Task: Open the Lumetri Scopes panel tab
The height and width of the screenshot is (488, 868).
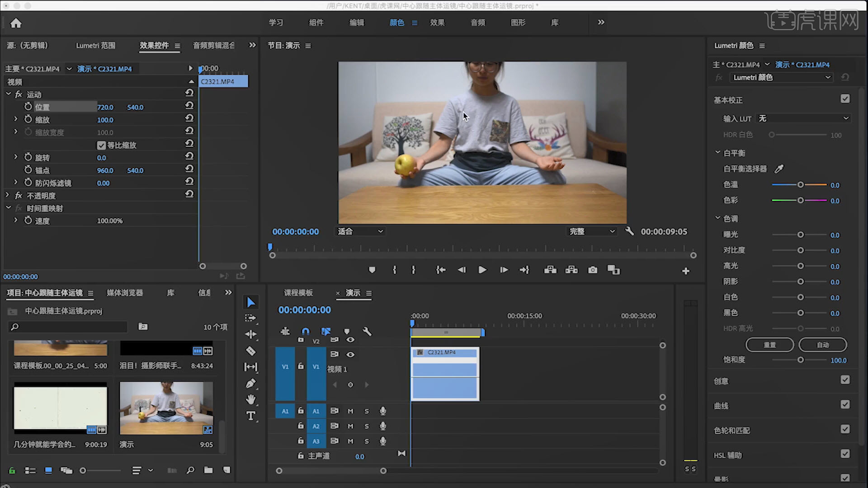Action: (95, 46)
